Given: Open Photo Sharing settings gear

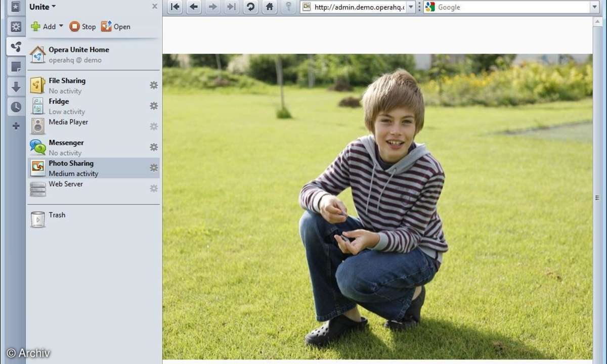Looking at the screenshot, I should (154, 167).
